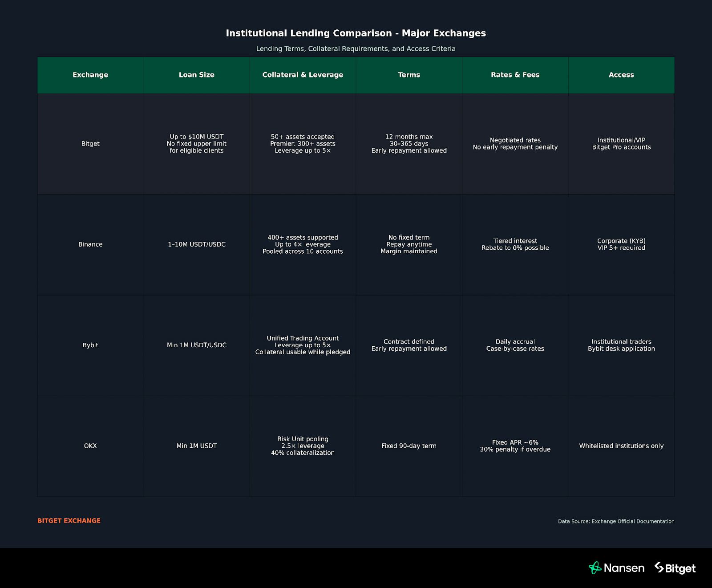Click the "Fixed 90-day term" cell
Screen dimensions: 712x588
409,446
